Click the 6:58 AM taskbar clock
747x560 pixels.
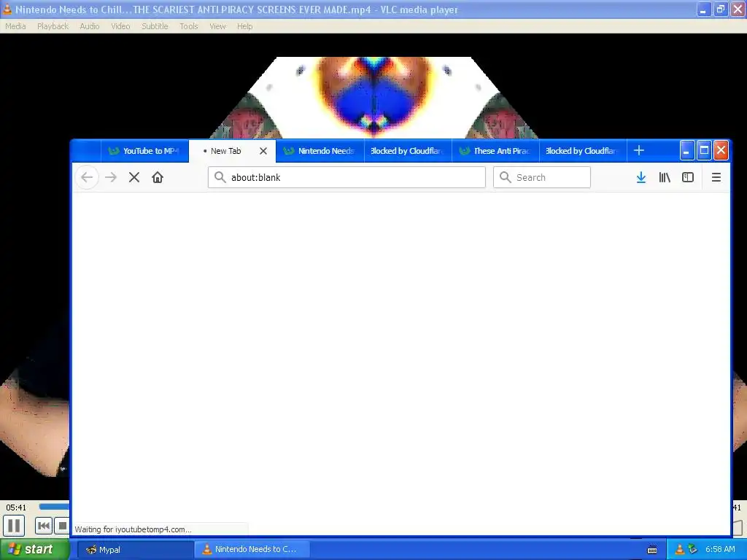(720, 550)
